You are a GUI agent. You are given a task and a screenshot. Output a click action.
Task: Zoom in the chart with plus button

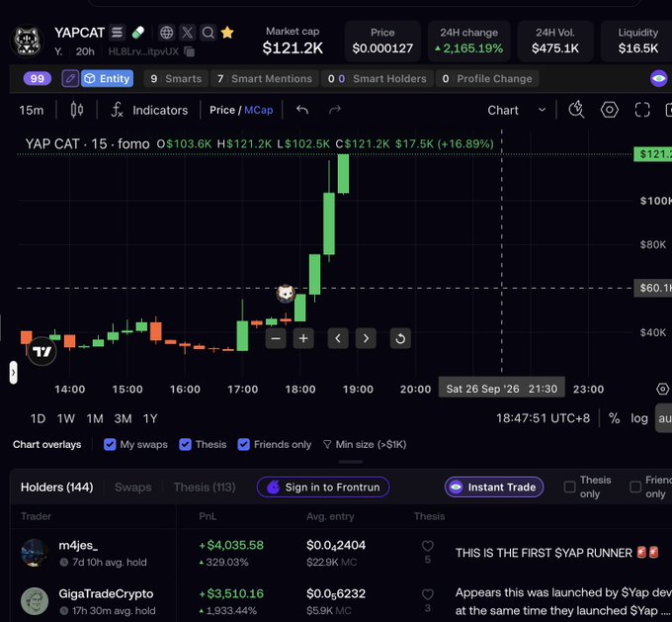303,338
